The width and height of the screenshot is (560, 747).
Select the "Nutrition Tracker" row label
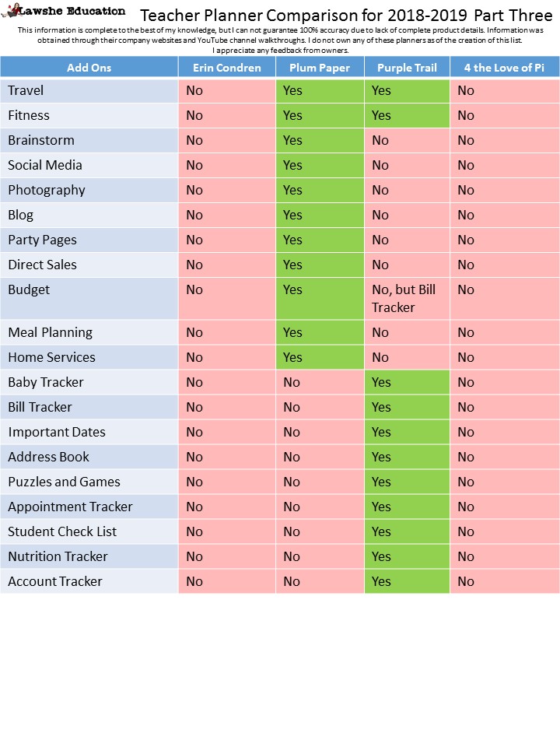click(x=58, y=556)
